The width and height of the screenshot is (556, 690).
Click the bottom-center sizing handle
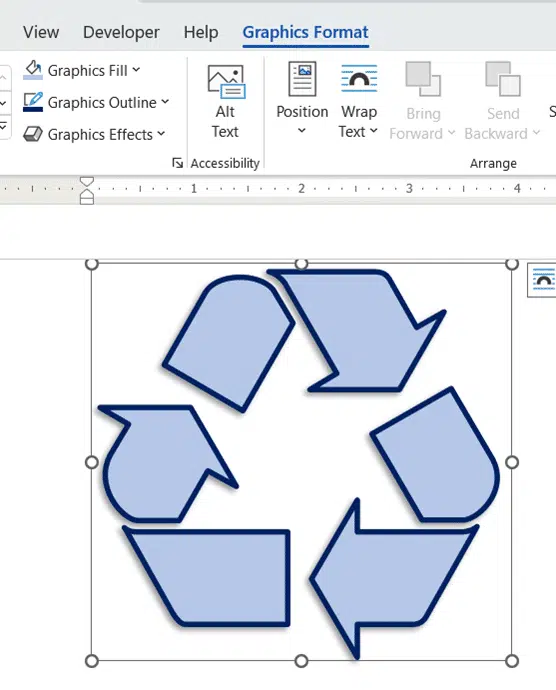click(301, 661)
